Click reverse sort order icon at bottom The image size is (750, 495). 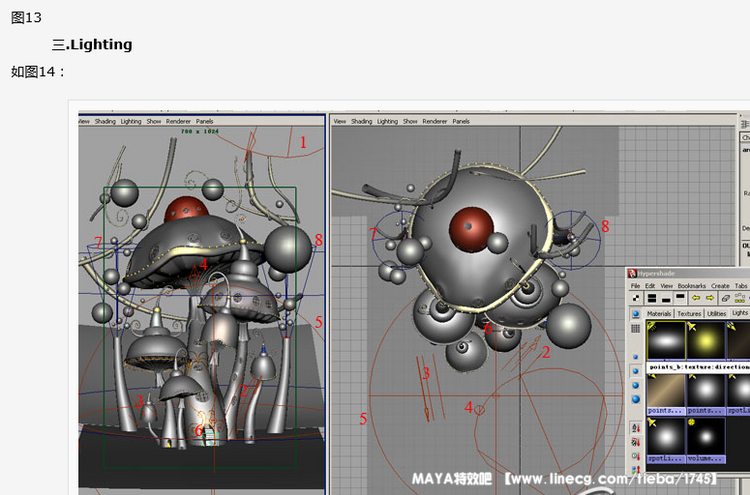click(x=636, y=470)
